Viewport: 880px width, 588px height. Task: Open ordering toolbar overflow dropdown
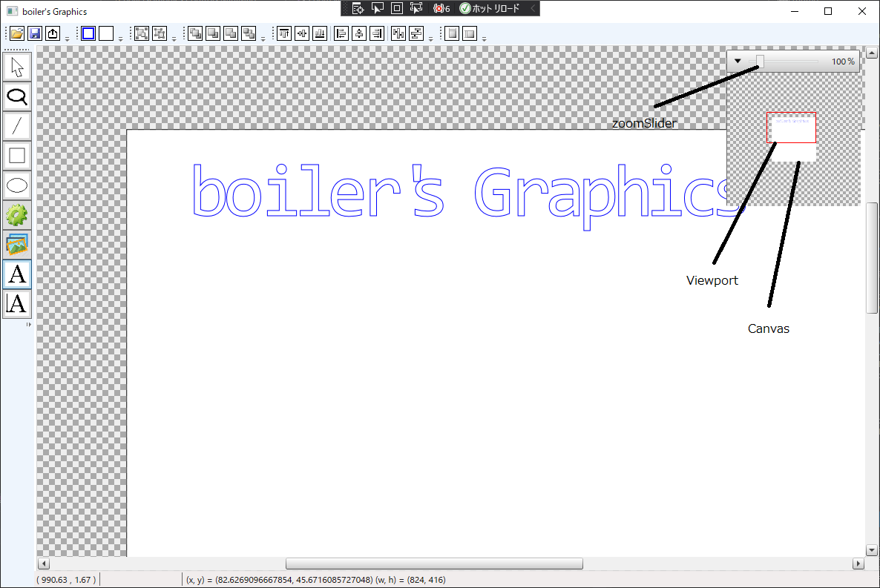point(263,39)
